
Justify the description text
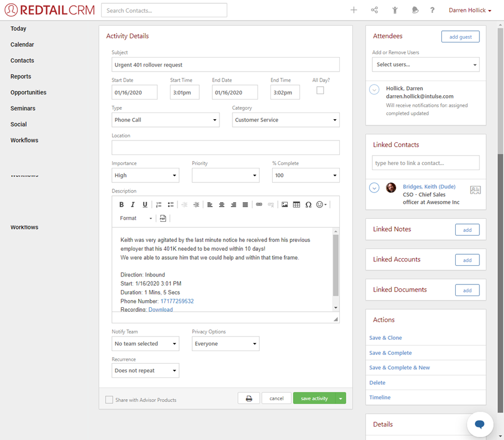(245, 205)
